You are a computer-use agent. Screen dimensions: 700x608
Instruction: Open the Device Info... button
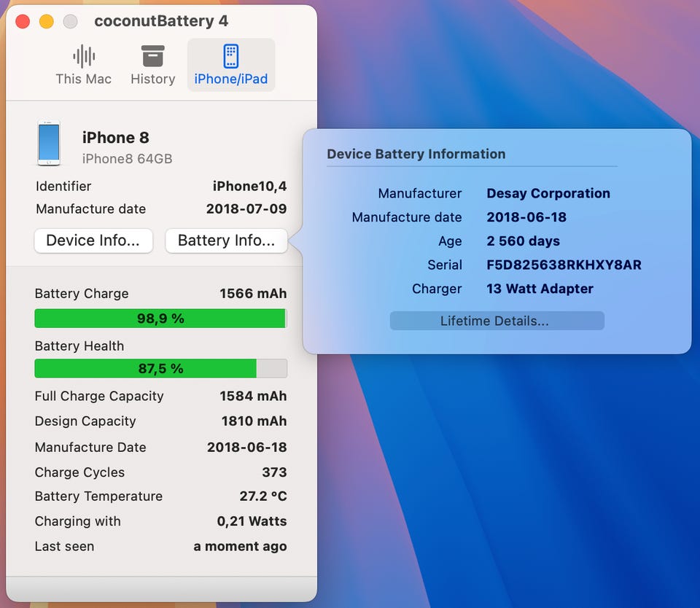click(93, 241)
